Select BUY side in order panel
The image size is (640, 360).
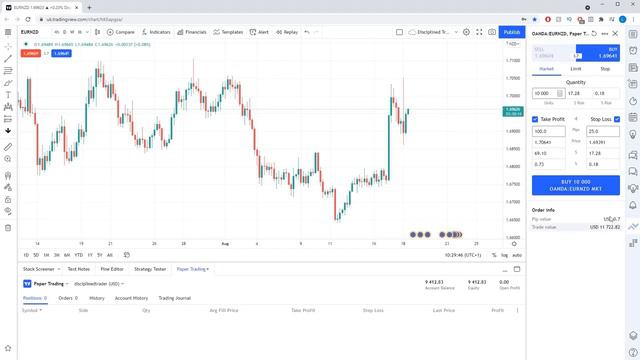click(x=598, y=53)
